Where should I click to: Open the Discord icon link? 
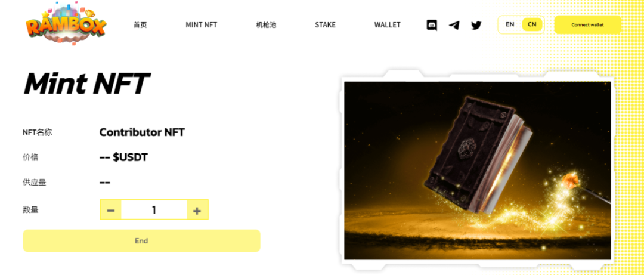(x=432, y=25)
